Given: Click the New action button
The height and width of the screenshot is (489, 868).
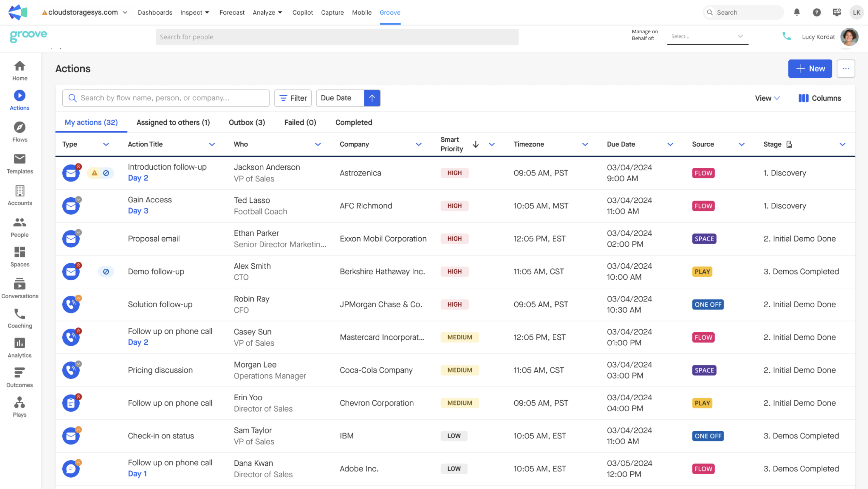Looking at the screenshot, I should pos(810,69).
